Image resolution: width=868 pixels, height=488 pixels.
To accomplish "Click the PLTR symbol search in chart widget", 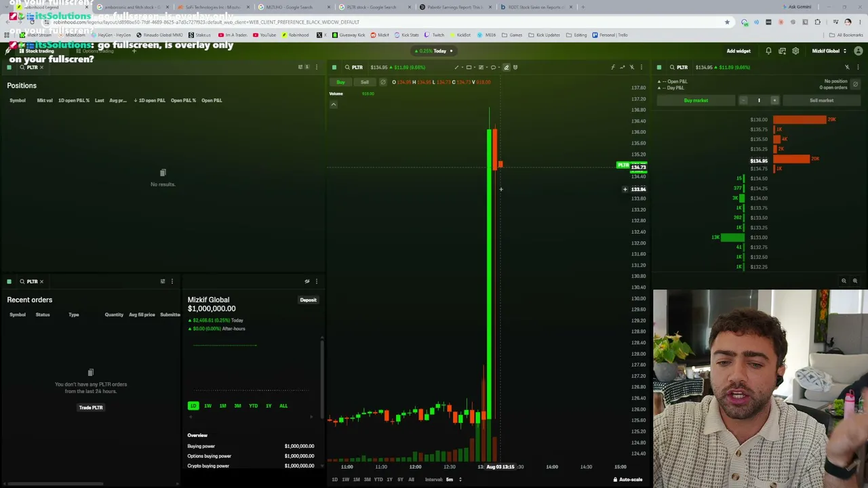I will 353,67.
